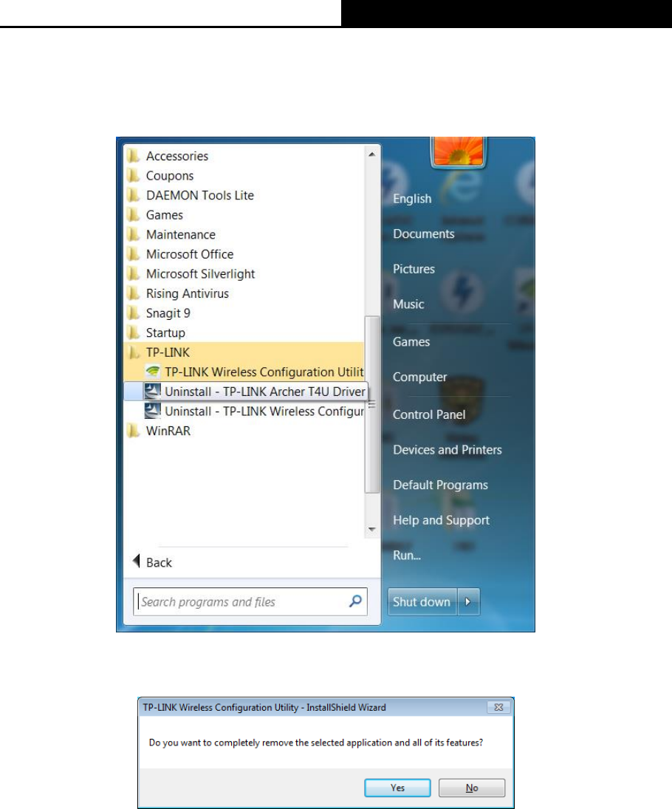Close the InstallShield Wizard dialog
This screenshot has width=672, height=809.
[498, 707]
